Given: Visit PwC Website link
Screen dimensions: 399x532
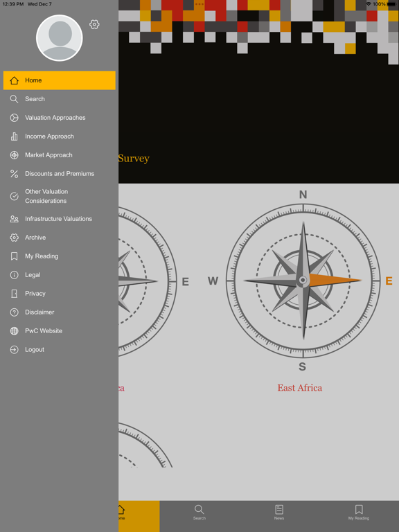Looking at the screenshot, I should tap(60, 331).
